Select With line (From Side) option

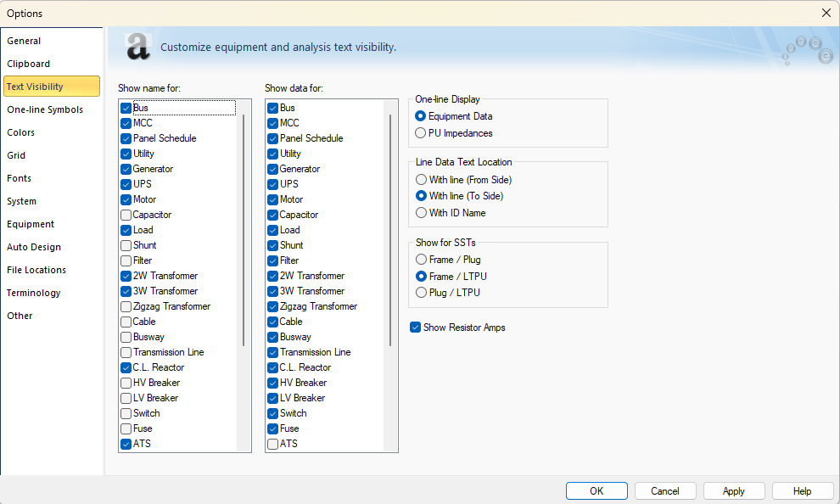(421, 179)
